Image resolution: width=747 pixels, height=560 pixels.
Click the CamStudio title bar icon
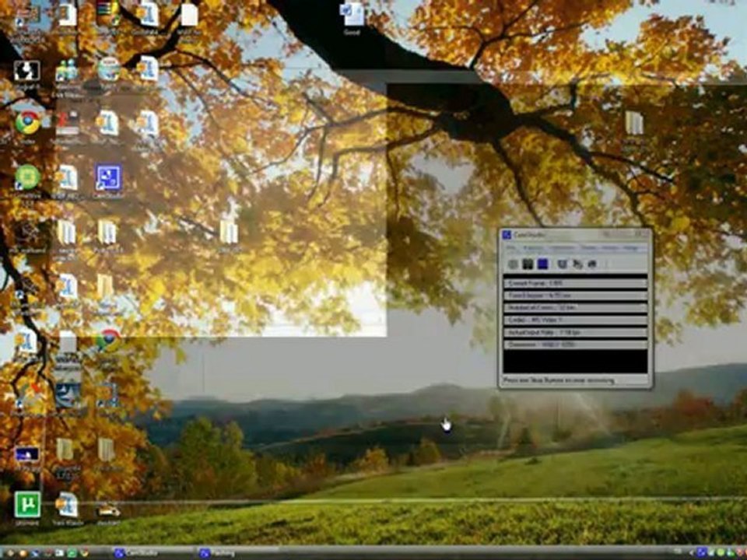pyautogui.click(x=507, y=235)
